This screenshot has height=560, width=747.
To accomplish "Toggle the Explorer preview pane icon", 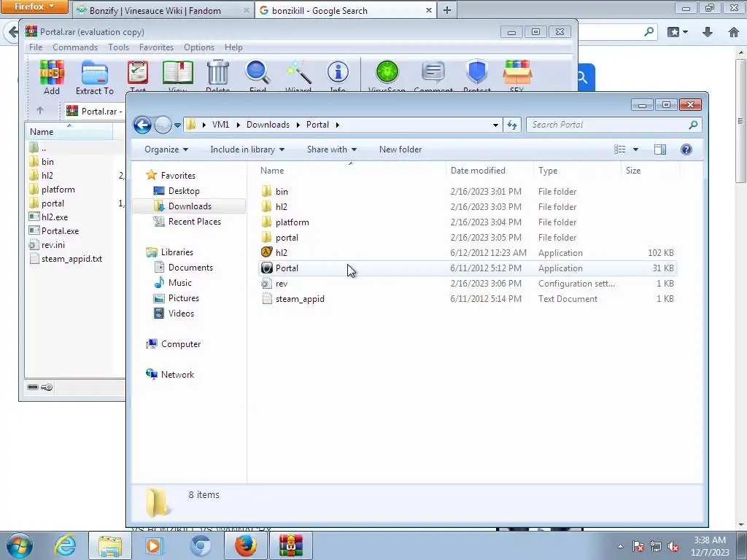I will (x=659, y=149).
